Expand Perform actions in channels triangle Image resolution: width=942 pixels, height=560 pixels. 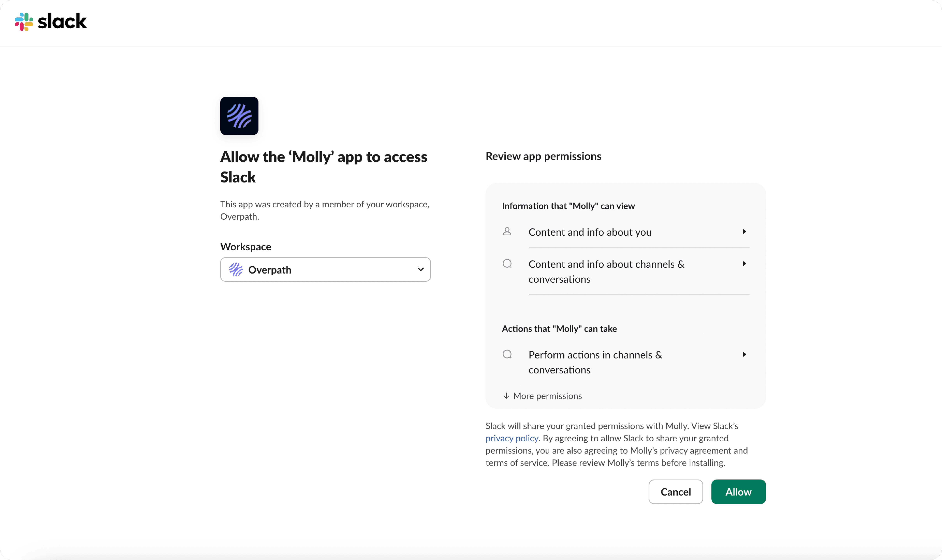pos(744,354)
